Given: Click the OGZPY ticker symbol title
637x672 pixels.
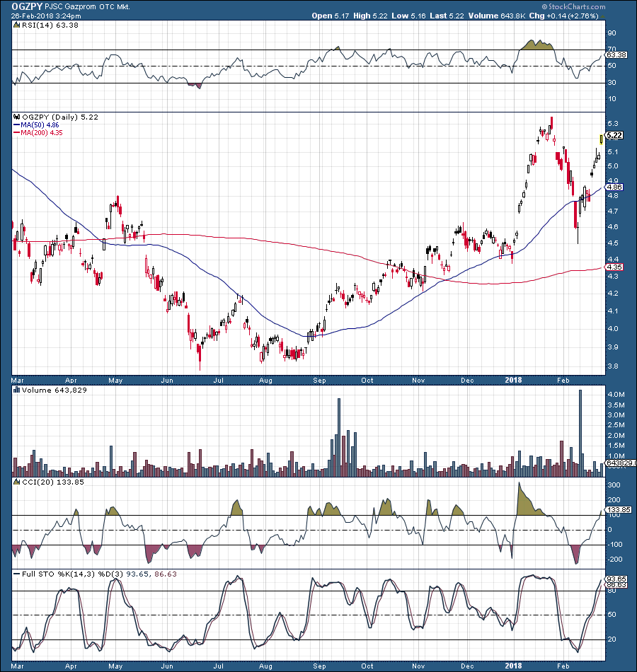Looking at the screenshot, I should 26,6.
